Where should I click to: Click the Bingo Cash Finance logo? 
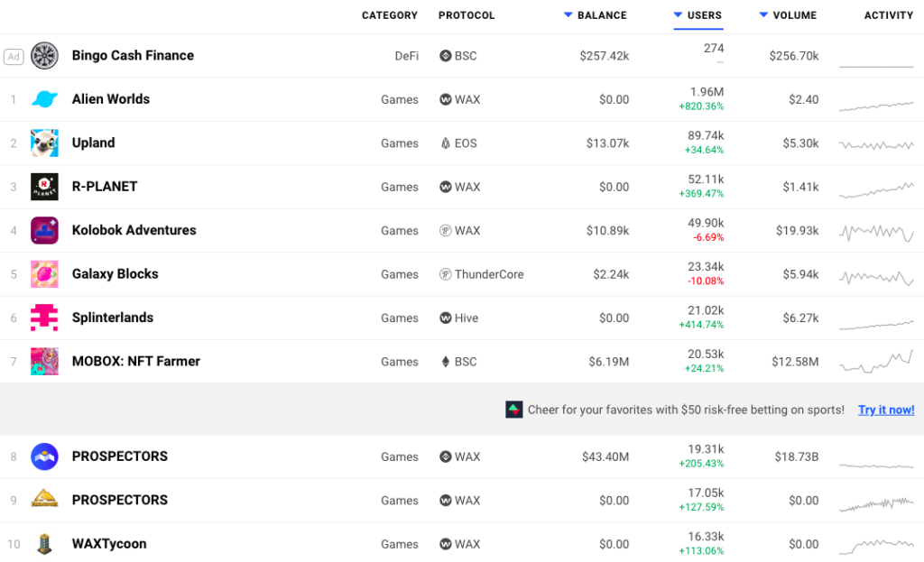click(44, 56)
